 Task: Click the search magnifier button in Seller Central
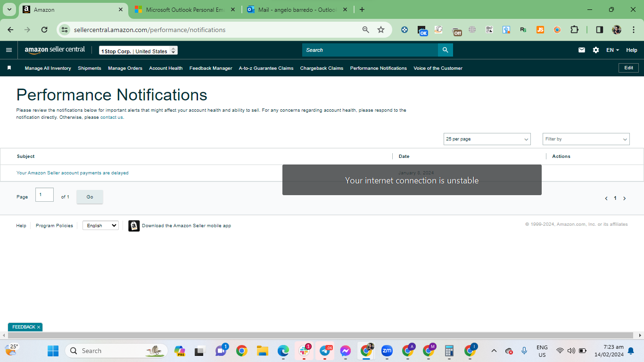pos(446,50)
